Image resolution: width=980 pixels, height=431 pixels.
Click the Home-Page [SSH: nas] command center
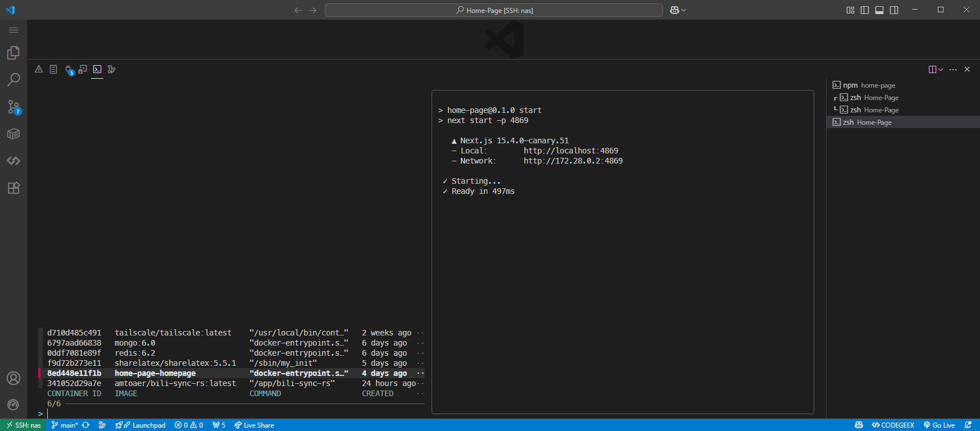point(494,10)
